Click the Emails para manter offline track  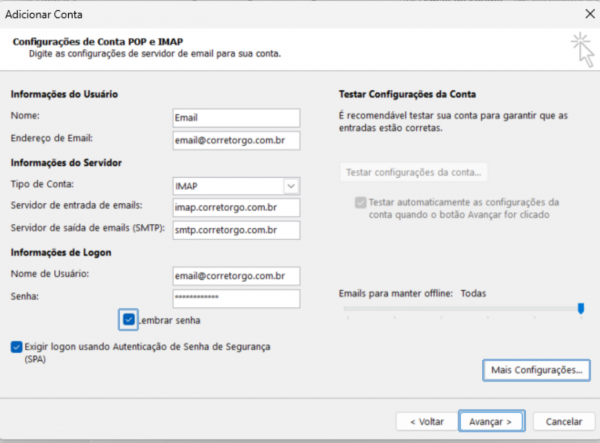point(462,308)
